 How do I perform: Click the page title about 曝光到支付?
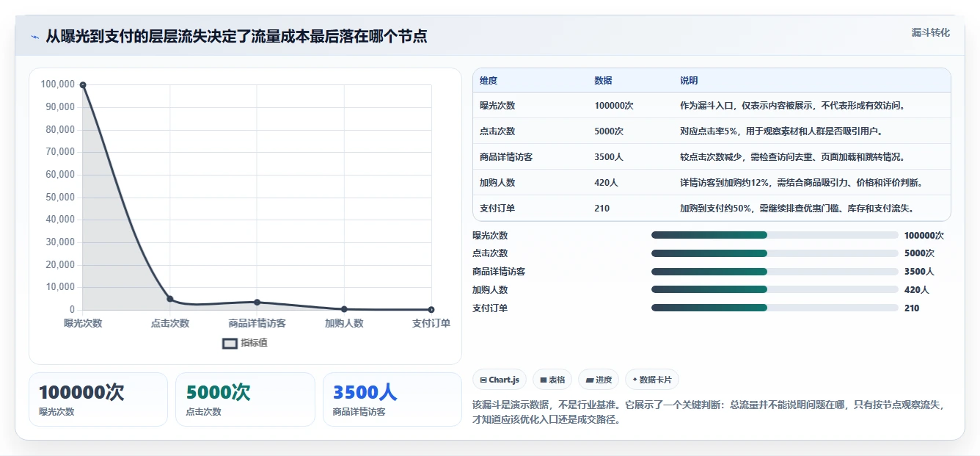(x=236, y=36)
